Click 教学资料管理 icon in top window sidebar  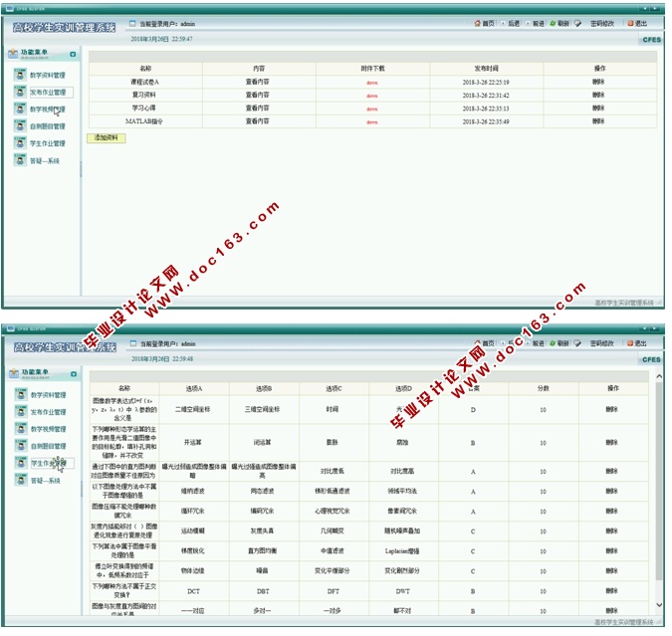click(x=20, y=75)
